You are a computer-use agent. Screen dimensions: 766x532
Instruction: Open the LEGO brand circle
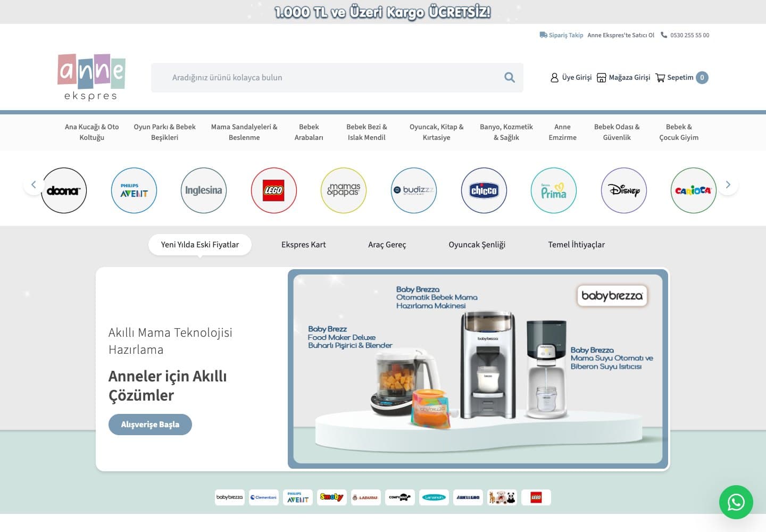click(x=274, y=190)
